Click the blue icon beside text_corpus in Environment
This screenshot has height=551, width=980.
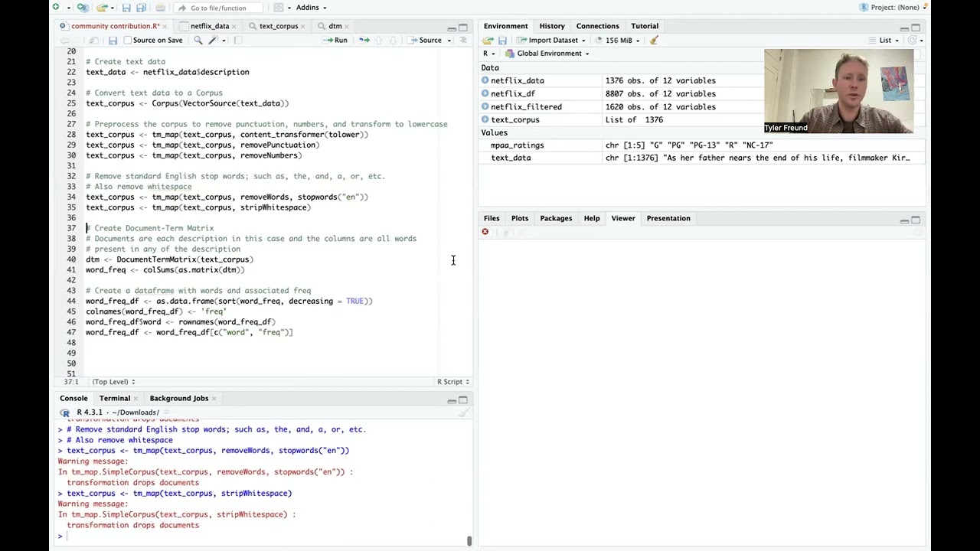[485, 119]
